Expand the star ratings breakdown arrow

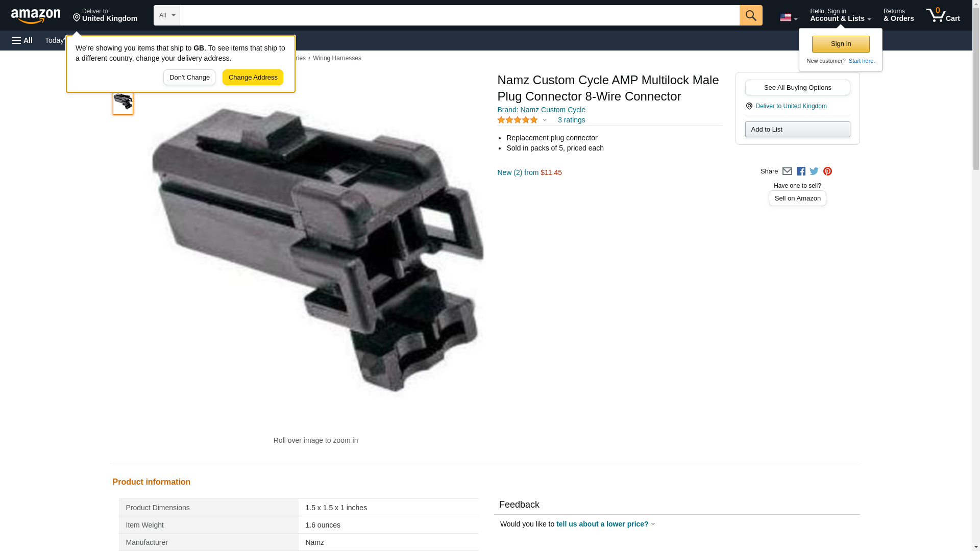(x=545, y=120)
